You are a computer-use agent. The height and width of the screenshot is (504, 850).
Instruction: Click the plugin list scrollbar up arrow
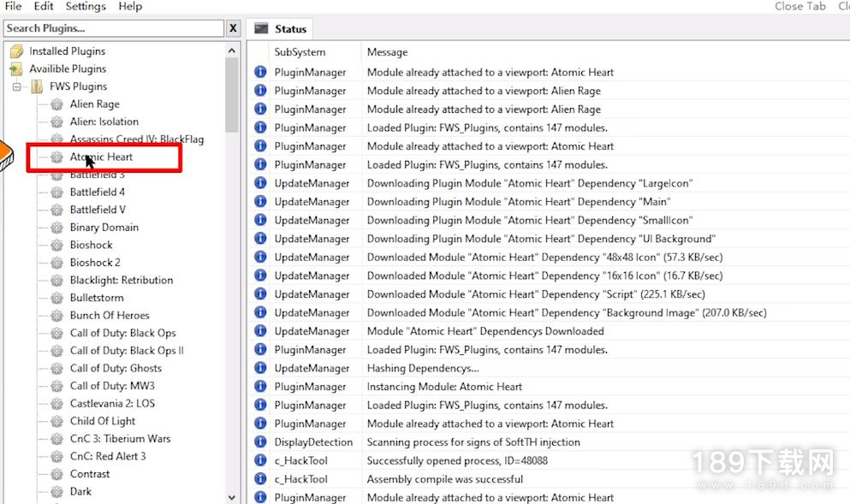pos(232,50)
